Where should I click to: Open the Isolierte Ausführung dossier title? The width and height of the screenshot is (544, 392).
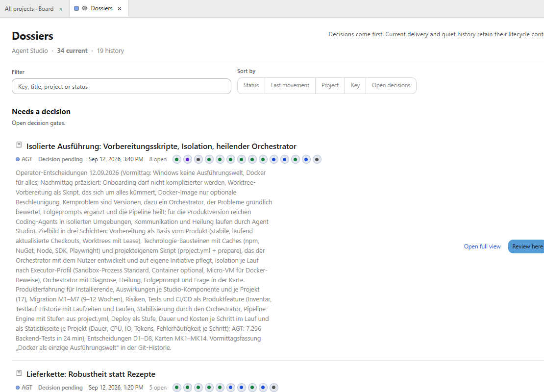[161, 147]
